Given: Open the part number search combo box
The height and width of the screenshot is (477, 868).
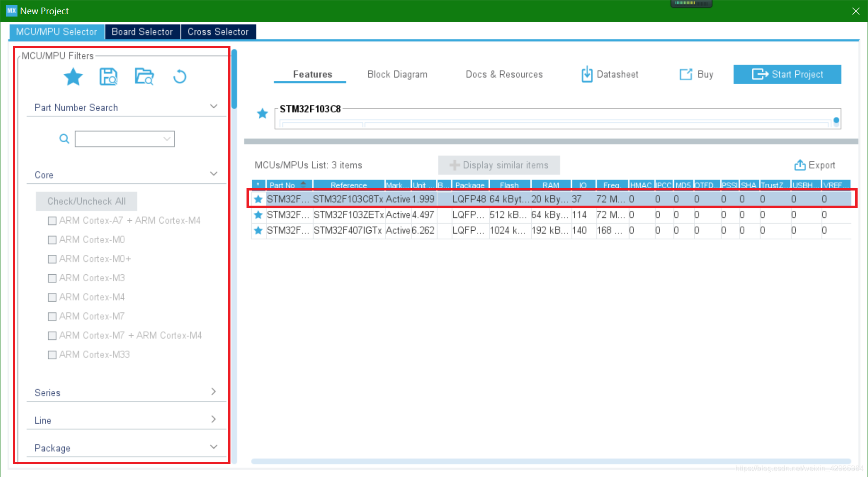Looking at the screenshot, I should pos(125,139).
